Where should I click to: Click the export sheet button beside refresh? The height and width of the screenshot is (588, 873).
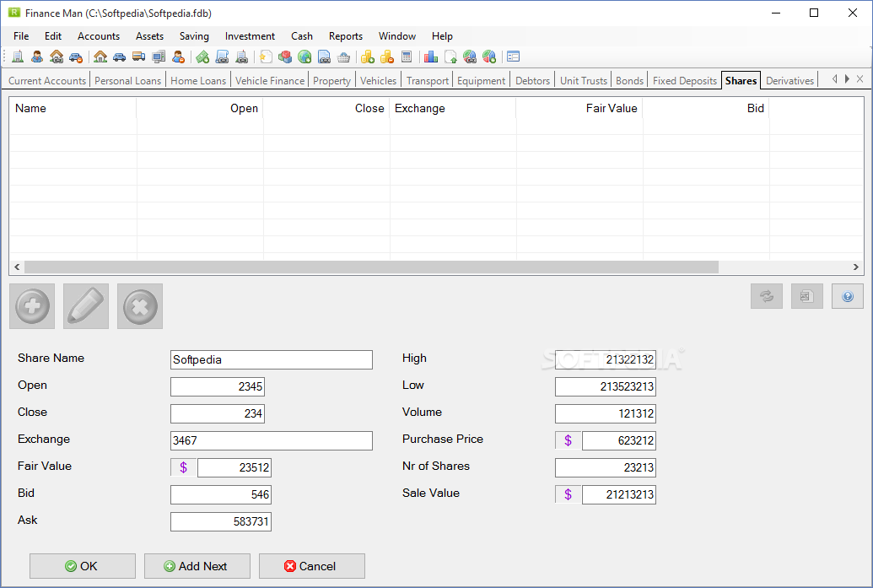[806, 296]
